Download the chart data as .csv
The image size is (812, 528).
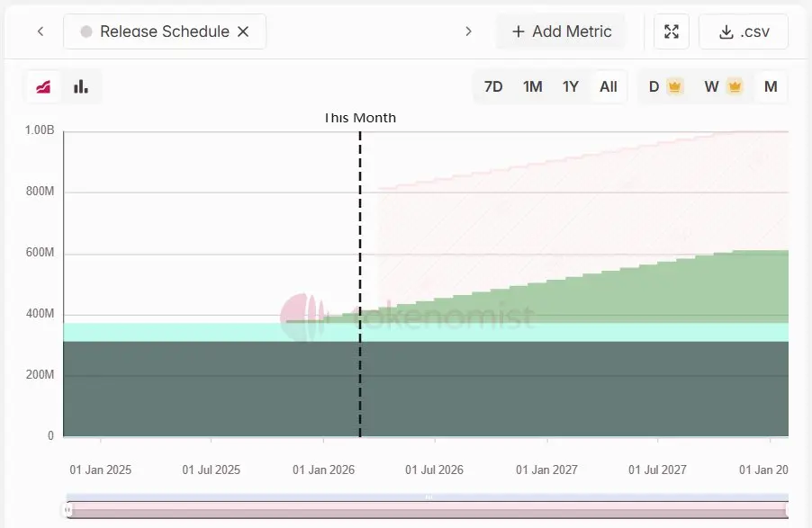744,31
